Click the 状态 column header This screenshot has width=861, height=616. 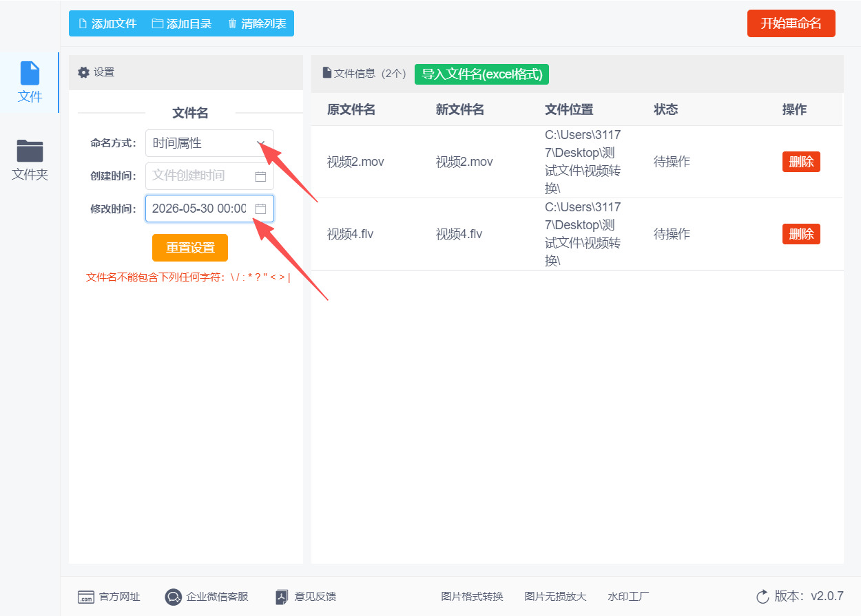point(666,109)
